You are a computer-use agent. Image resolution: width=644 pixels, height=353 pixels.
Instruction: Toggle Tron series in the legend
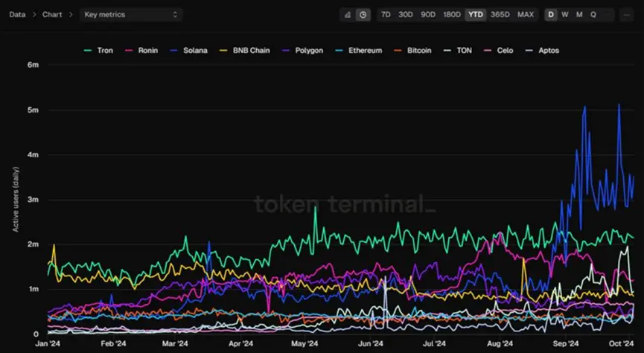point(99,51)
